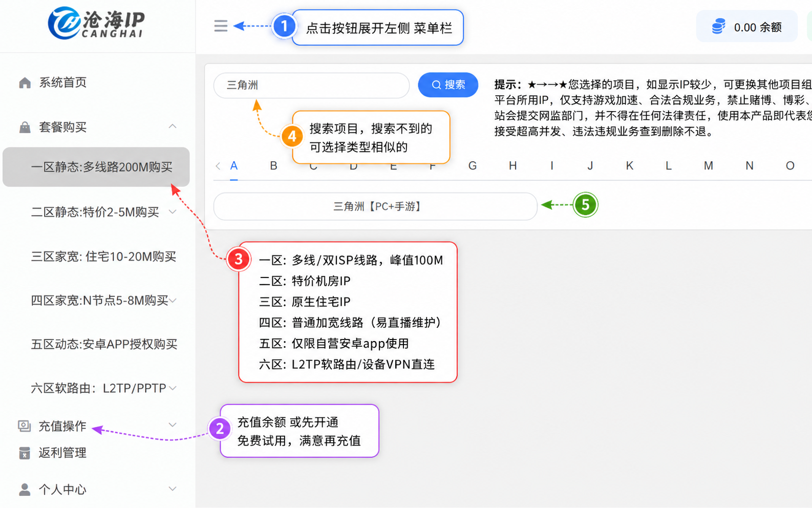Collapse the 套餐购买 menu chevron
This screenshot has width=812, height=508.
tap(173, 126)
